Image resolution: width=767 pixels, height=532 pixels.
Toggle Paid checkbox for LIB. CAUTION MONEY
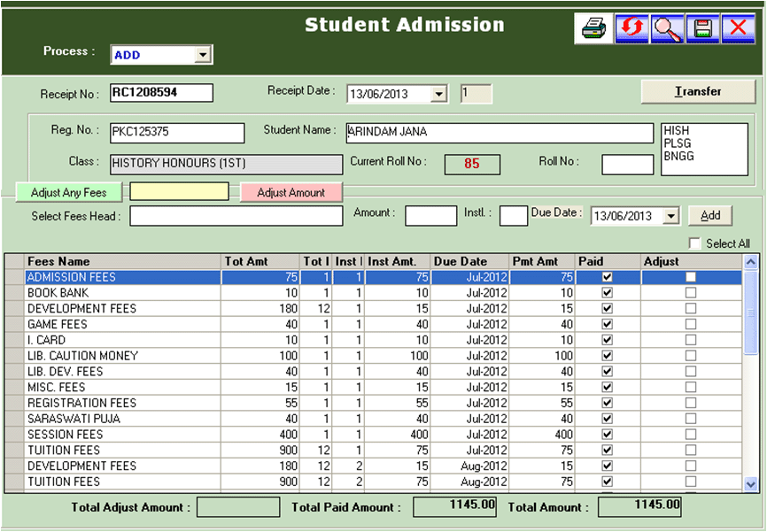tap(607, 356)
